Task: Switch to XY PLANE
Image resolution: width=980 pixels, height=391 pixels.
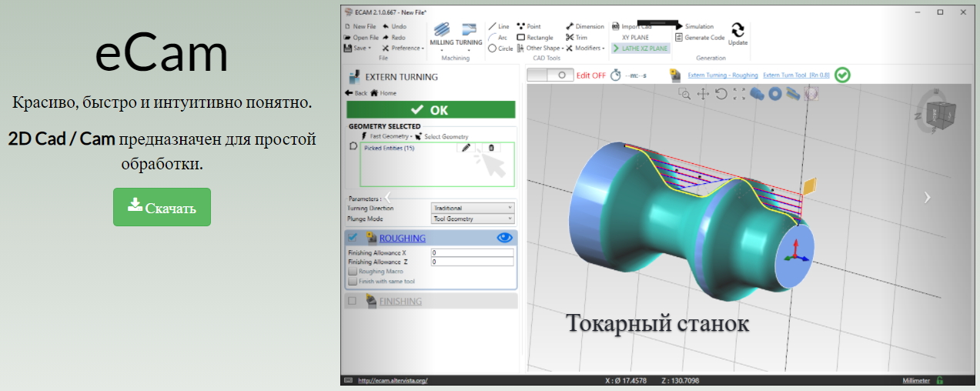Action: (635, 37)
